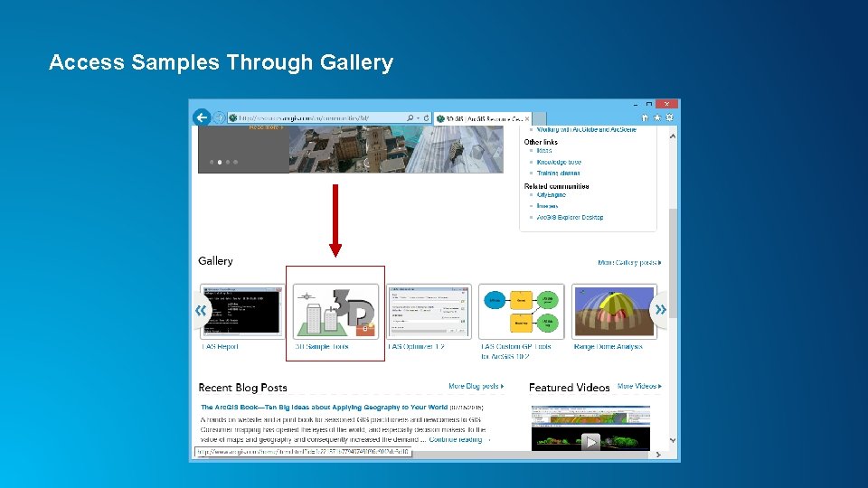Image resolution: width=868 pixels, height=488 pixels.
Task: Select the fourth banner slide dot
Action: pyautogui.click(x=235, y=162)
